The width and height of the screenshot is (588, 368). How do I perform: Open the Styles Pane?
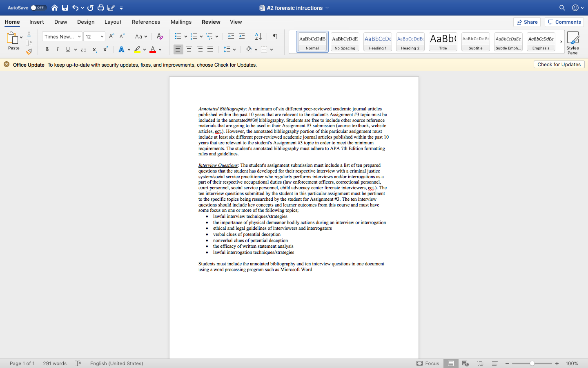(x=572, y=43)
